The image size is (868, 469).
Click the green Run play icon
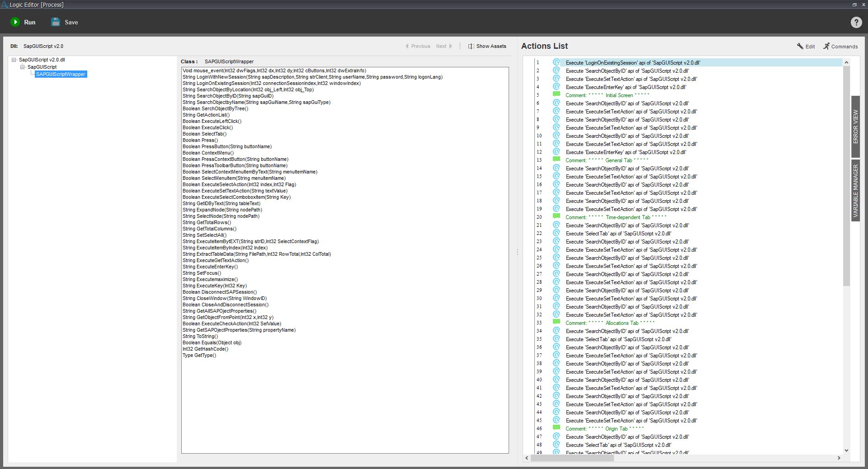pos(15,22)
